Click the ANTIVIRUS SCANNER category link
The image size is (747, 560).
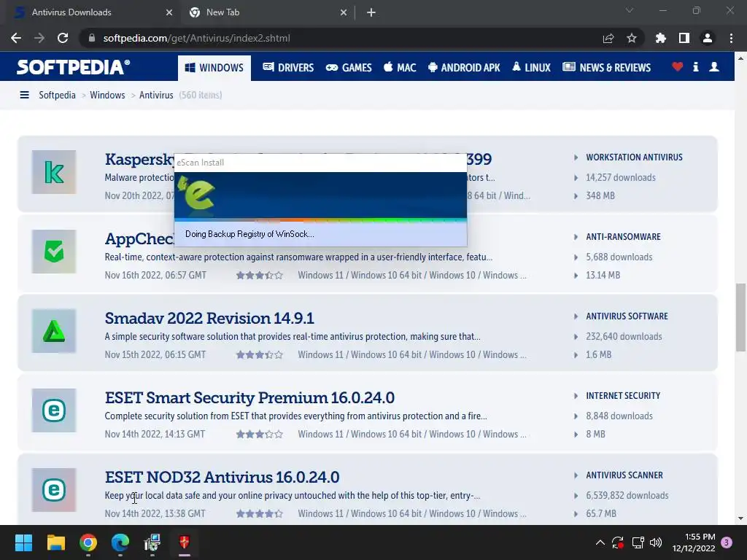coord(624,475)
